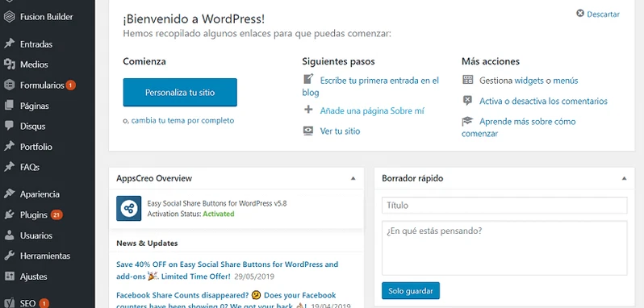Click the Entradas pushpin icon

[x=9, y=44]
